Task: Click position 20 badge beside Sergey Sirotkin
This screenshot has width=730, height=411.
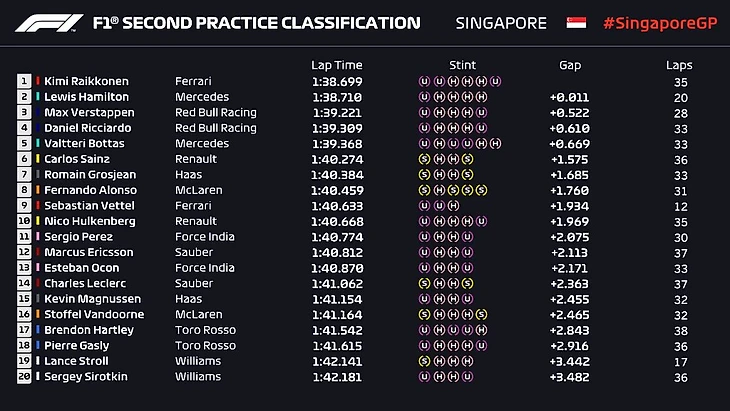Action: point(24,377)
